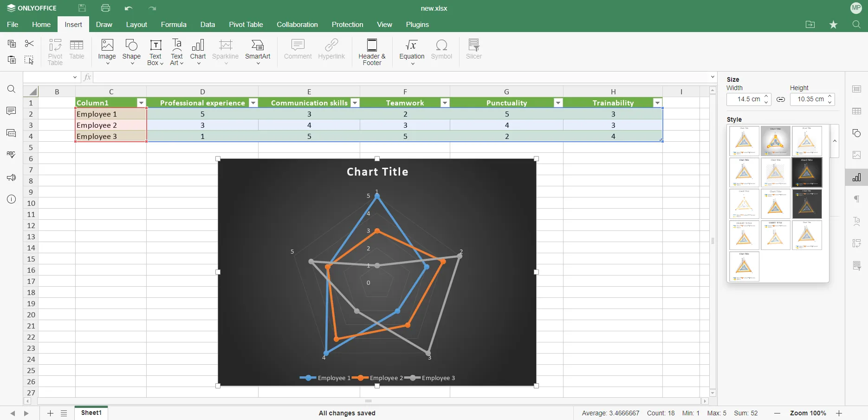Open the Image settings panel in right sidebar
The height and width of the screenshot is (420, 868).
856,155
